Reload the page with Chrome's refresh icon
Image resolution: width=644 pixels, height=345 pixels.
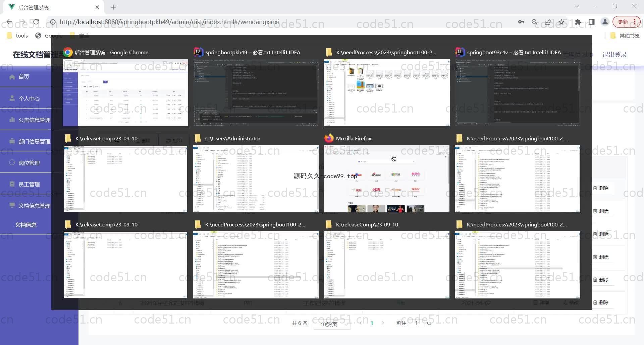[36, 22]
